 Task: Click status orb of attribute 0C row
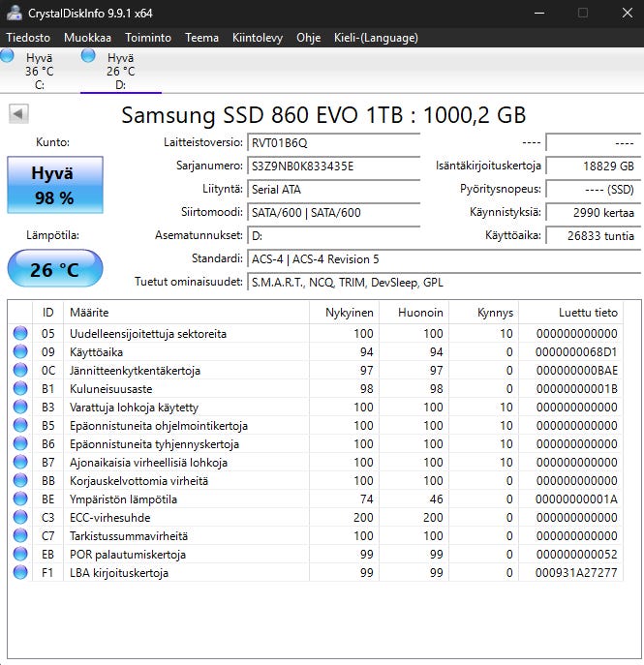tap(20, 370)
